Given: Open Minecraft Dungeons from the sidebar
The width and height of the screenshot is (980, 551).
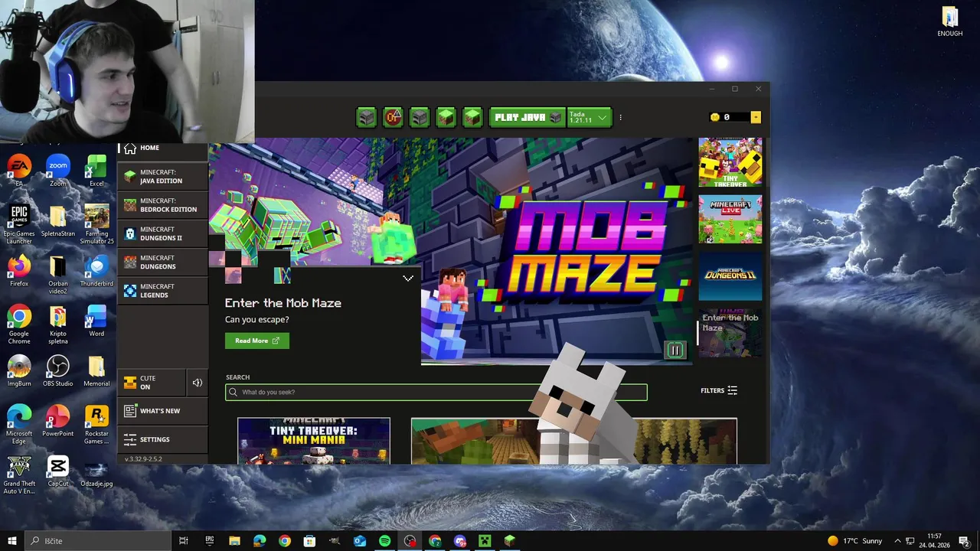Looking at the screenshot, I should tap(162, 262).
